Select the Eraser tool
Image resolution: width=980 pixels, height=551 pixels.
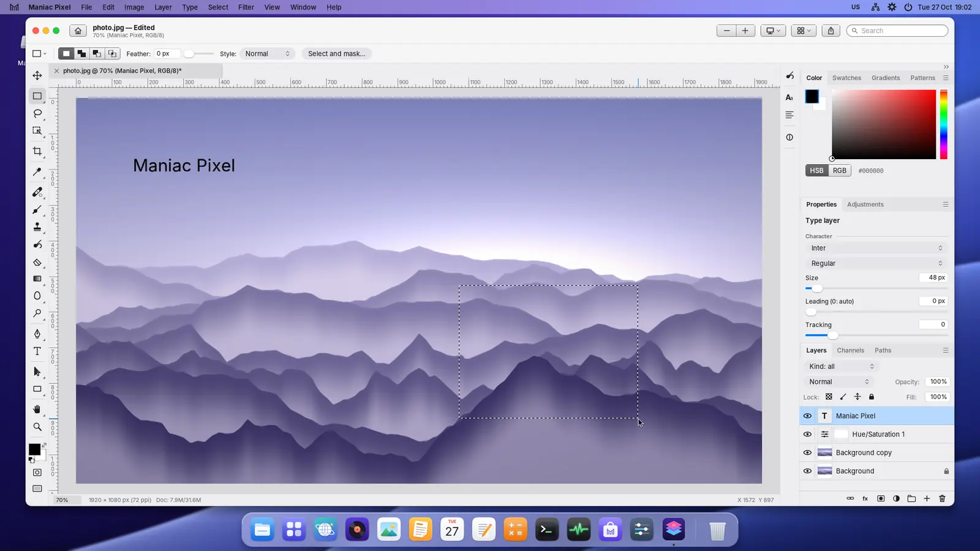click(x=37, y=262)
